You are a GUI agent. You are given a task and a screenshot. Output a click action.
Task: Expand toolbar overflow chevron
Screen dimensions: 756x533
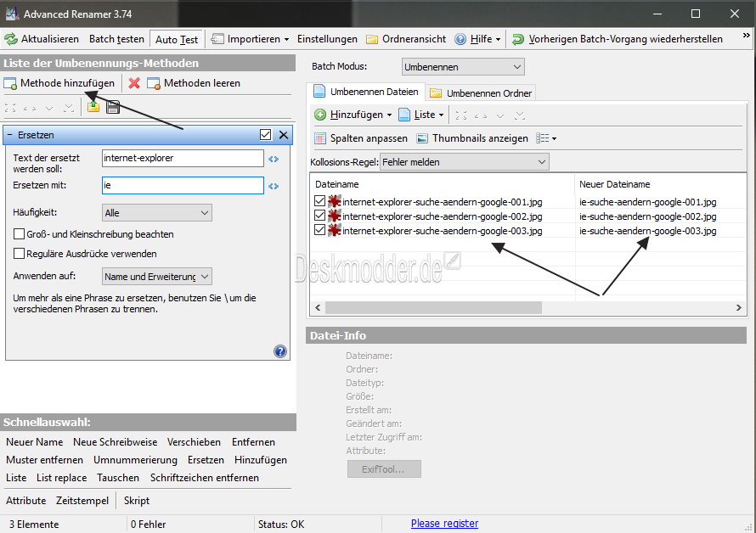pos(746,35)
